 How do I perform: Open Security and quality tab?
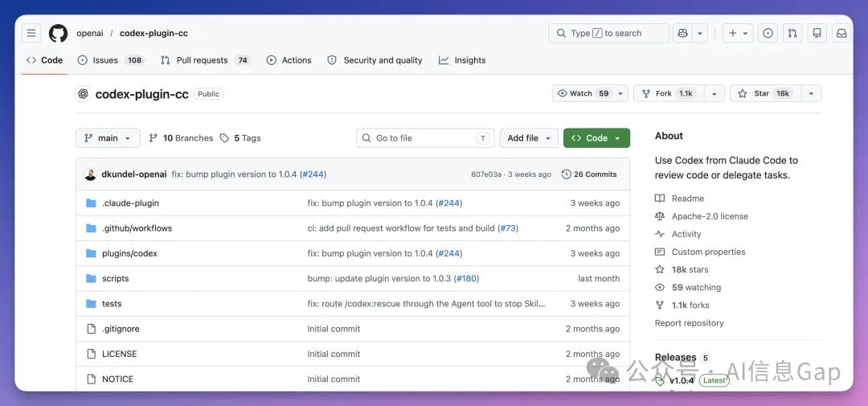[375, 60]
